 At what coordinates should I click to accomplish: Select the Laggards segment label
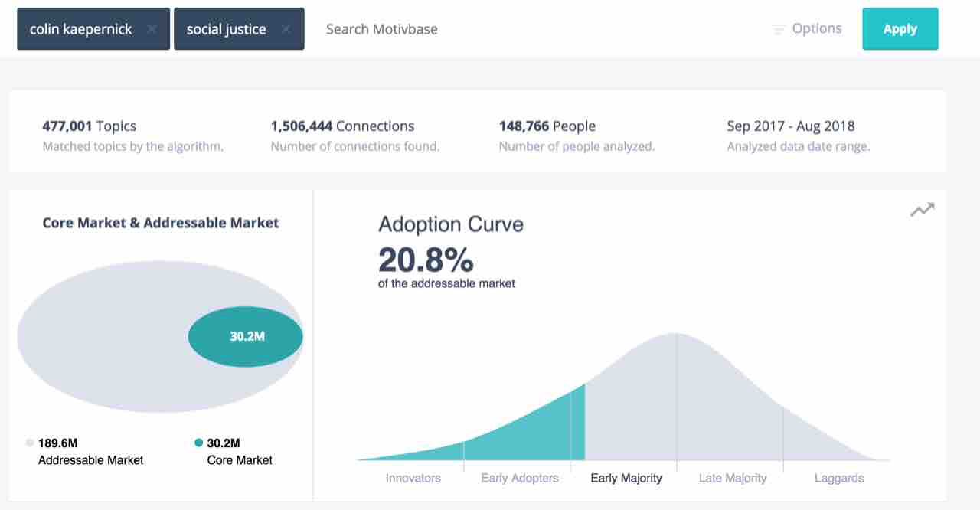point(838,478)
